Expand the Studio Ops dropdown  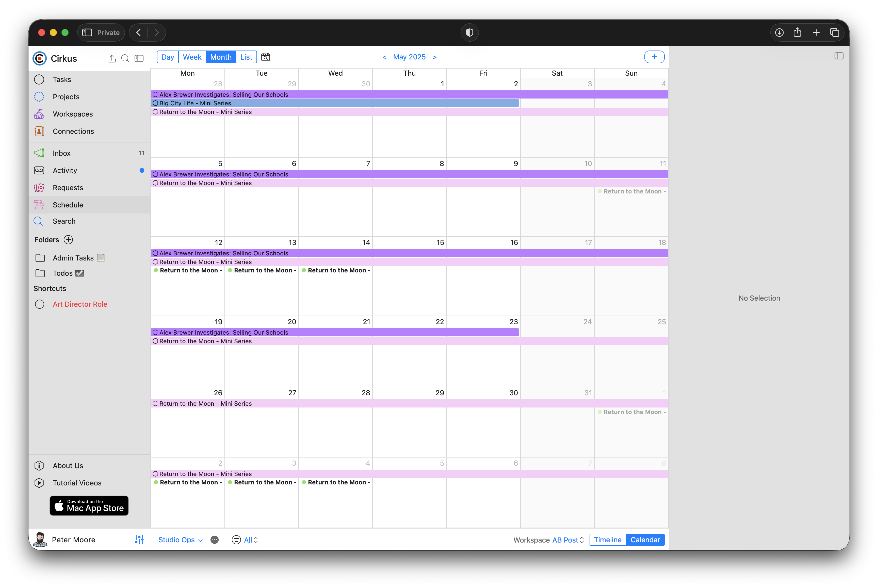pos(181,540)
